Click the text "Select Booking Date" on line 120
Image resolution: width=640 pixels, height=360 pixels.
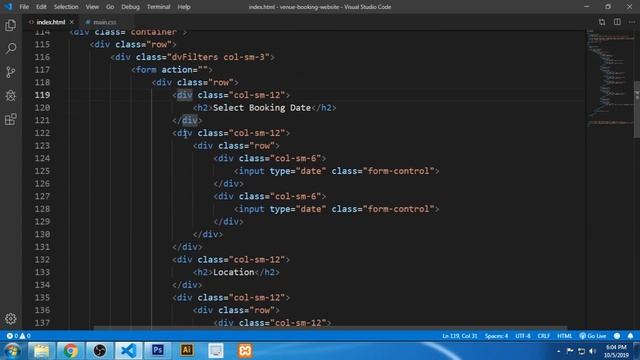point(262,108)
